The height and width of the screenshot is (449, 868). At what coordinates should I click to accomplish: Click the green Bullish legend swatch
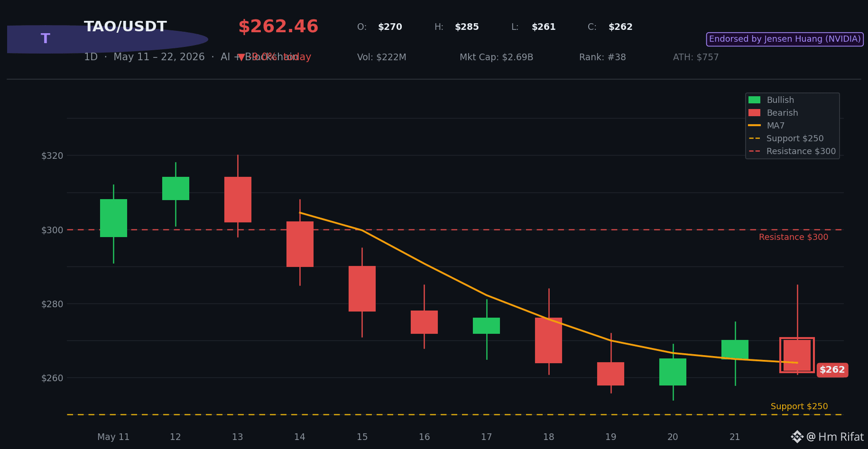[754, 100]
